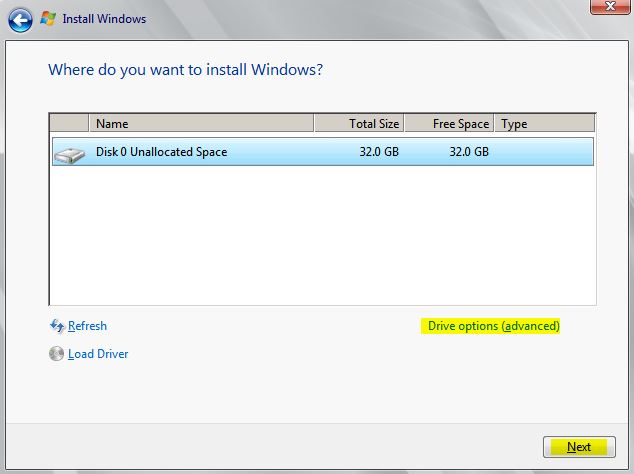Screen dimensions: 634x474
Task: Sort by the Total Size column header
Action: click(x=359, y=123)
